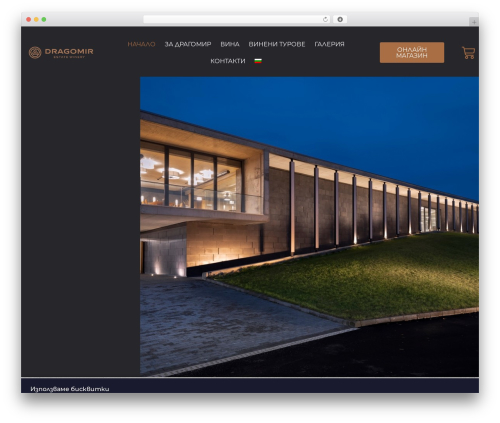Minimize the window using yellow button
This screenshot has width=500, height=423.
pyautogui.click(x=36, y=19)
